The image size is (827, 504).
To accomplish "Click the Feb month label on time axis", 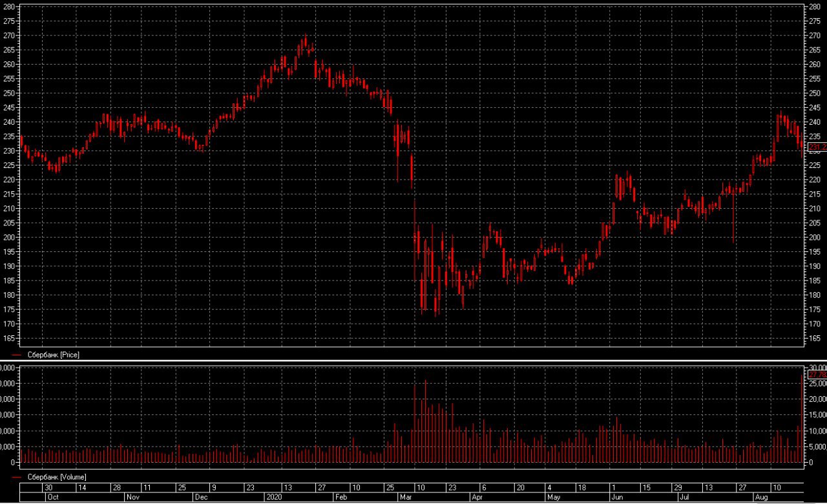I will (340, 498).
